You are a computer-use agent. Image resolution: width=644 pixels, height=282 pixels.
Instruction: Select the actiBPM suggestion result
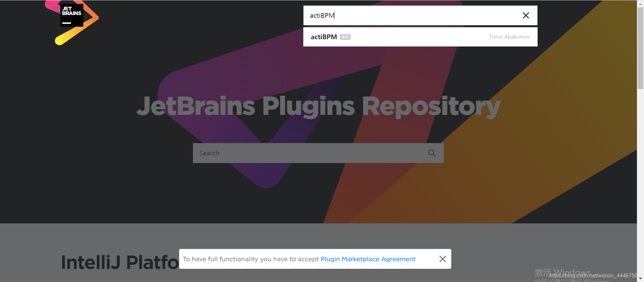click(420, 37)
